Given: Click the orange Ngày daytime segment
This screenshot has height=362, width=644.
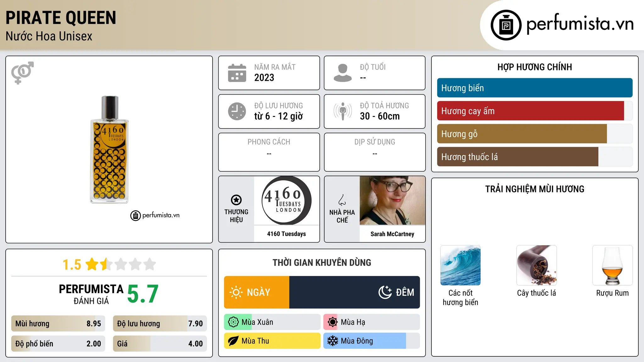Looking at the screenshot, I should coord(257,292).
